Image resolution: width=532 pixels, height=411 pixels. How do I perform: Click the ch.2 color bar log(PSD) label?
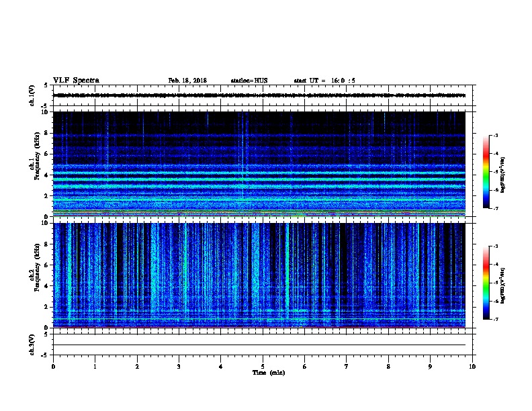click(x=502, y=285)
